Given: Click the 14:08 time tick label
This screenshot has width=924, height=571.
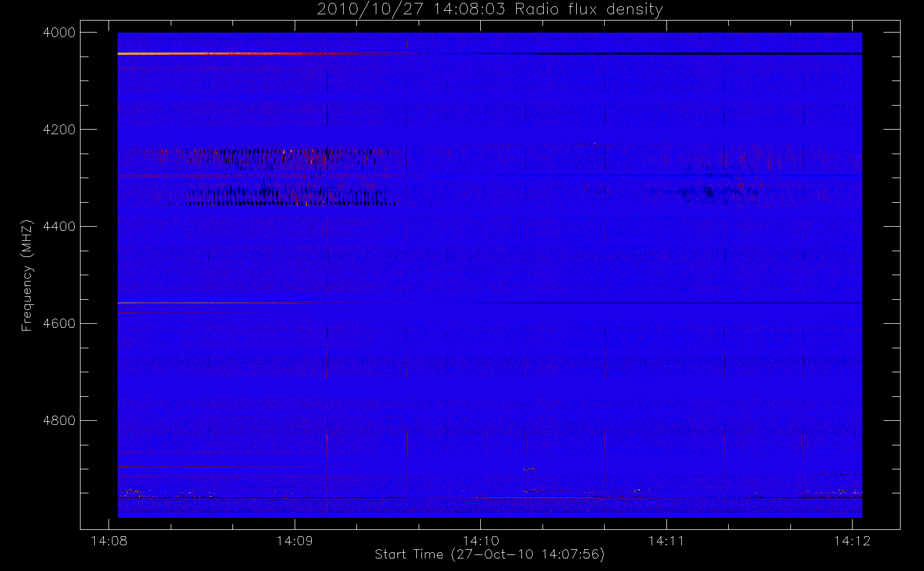Looking at the screenshot, I should coord(109,541).
